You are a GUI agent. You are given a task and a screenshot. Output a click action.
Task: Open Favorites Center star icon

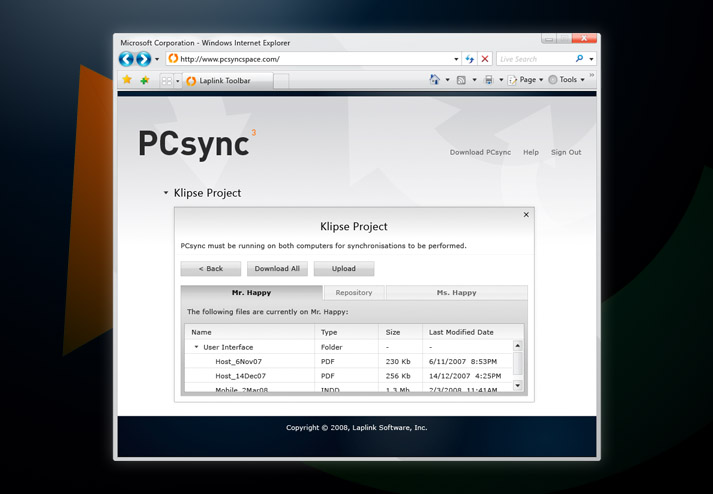127,80
